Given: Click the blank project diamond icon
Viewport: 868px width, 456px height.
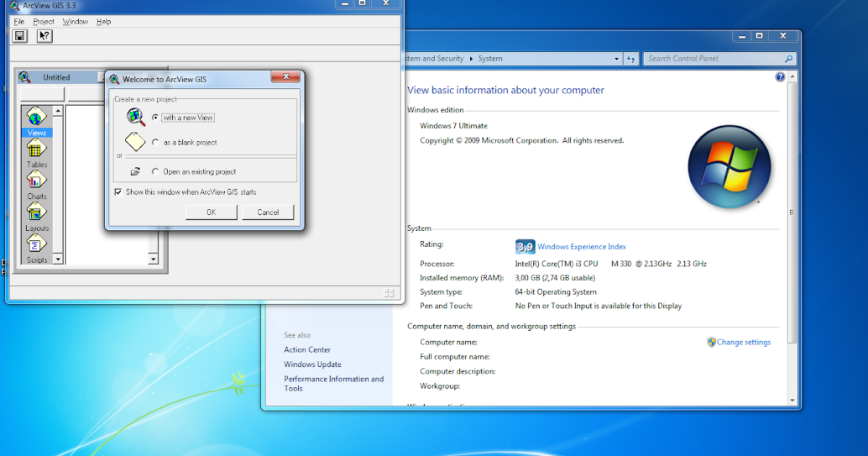Looking at the screenshot, I should (135, 142).
